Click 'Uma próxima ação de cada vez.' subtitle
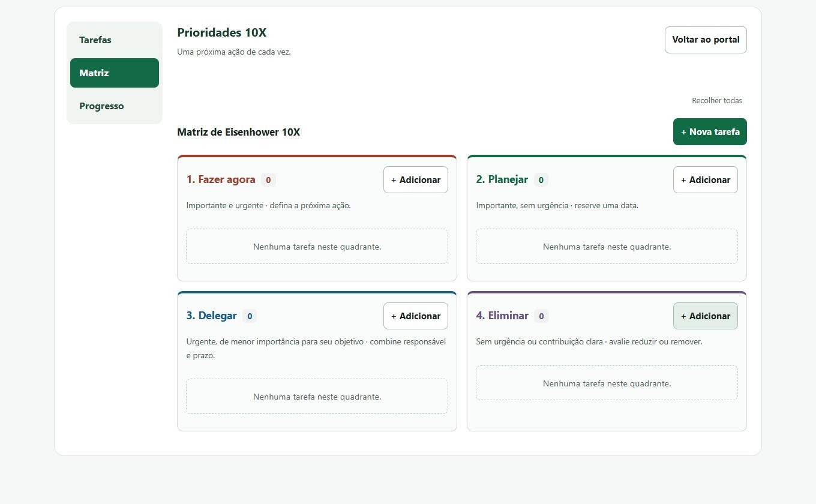816x504 pixels. point(234,52)
